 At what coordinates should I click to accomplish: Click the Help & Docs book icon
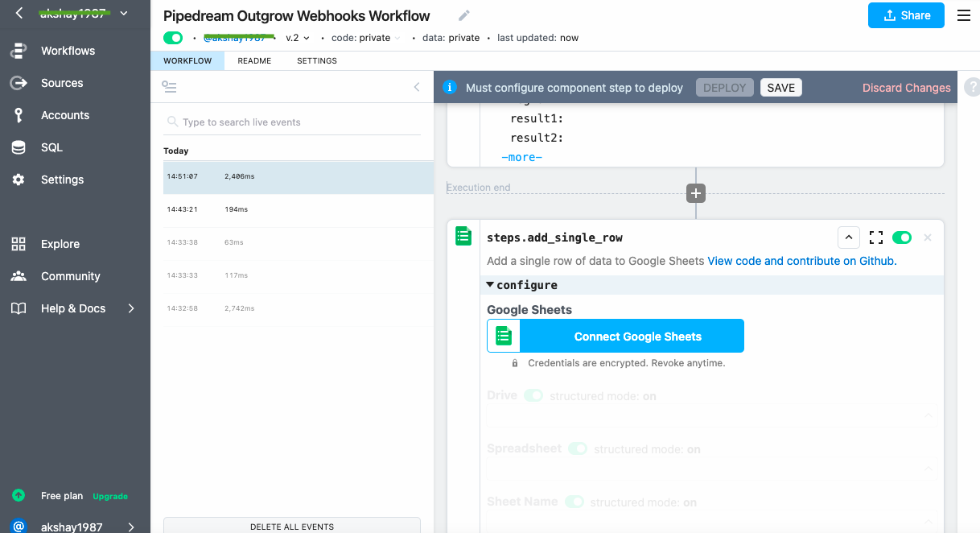(x=19, y=308)
